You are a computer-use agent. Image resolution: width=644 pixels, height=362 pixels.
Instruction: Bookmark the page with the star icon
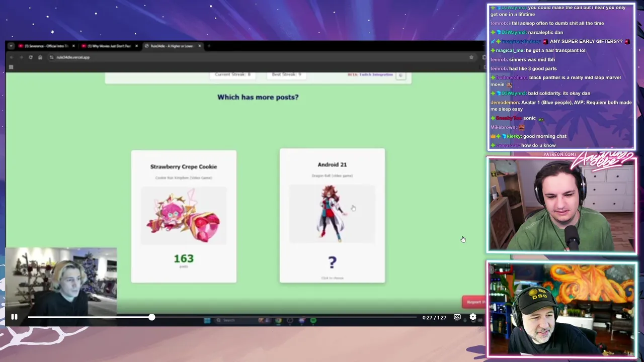click(x=471, y=57)
